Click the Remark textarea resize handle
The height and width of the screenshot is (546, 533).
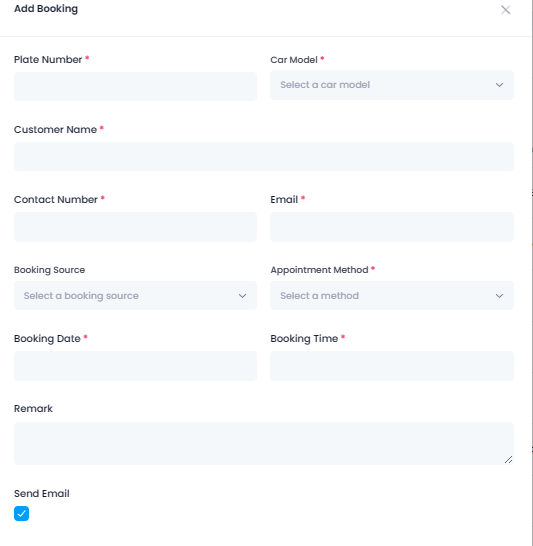tap(508, 460)
